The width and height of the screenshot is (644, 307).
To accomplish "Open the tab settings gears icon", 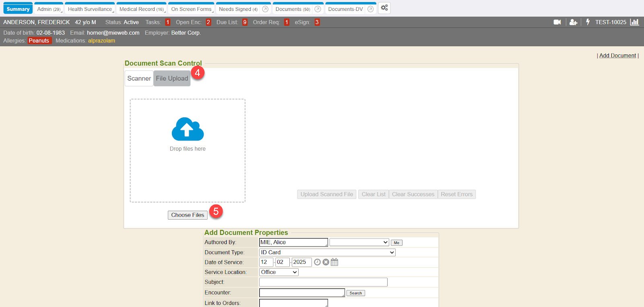I will pyautogui.click(x=384, y=8).
